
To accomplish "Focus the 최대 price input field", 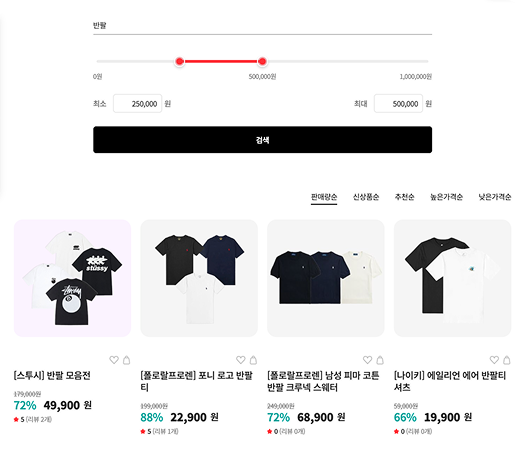I will coord(398,104).
